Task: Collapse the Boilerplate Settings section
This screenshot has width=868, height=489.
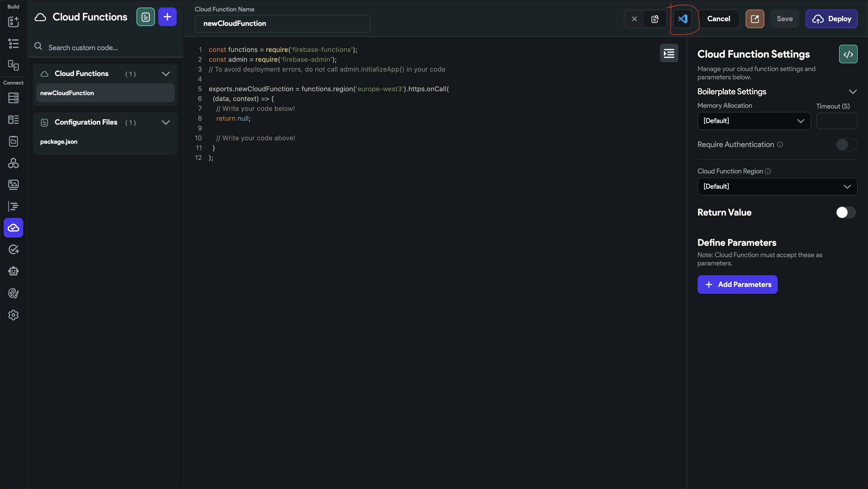Action: tap(853, 92)
